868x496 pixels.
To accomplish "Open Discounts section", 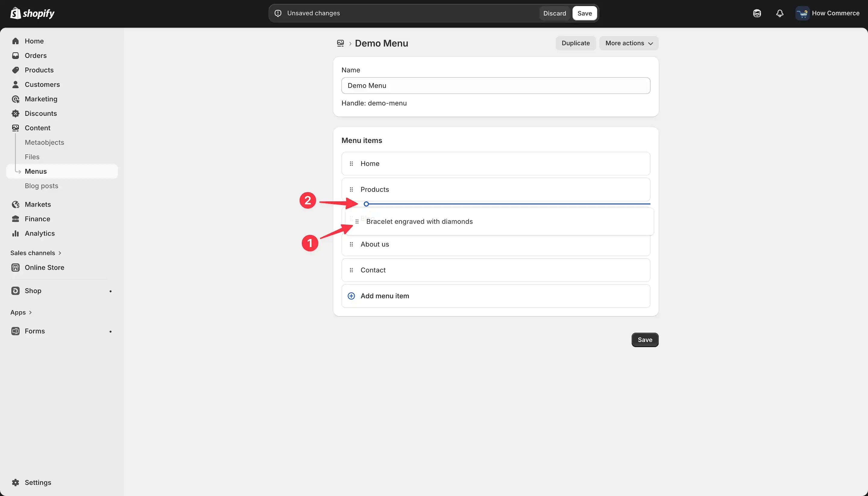I will click(41, 113).
